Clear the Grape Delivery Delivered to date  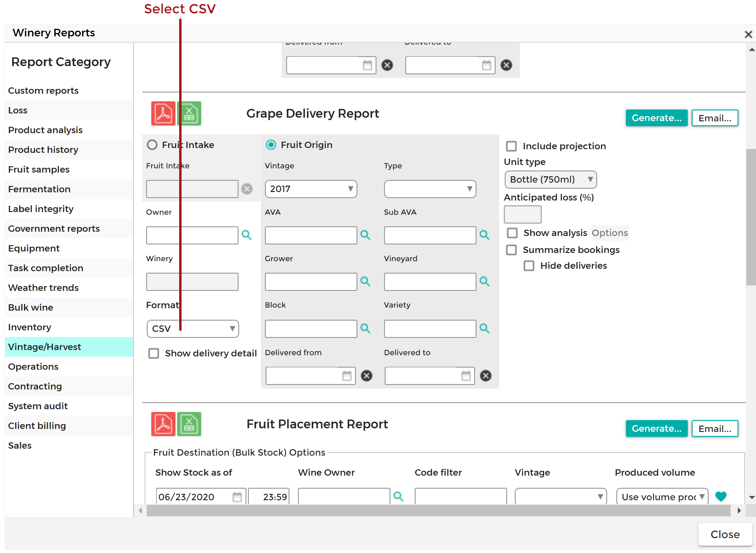(486, 376)
